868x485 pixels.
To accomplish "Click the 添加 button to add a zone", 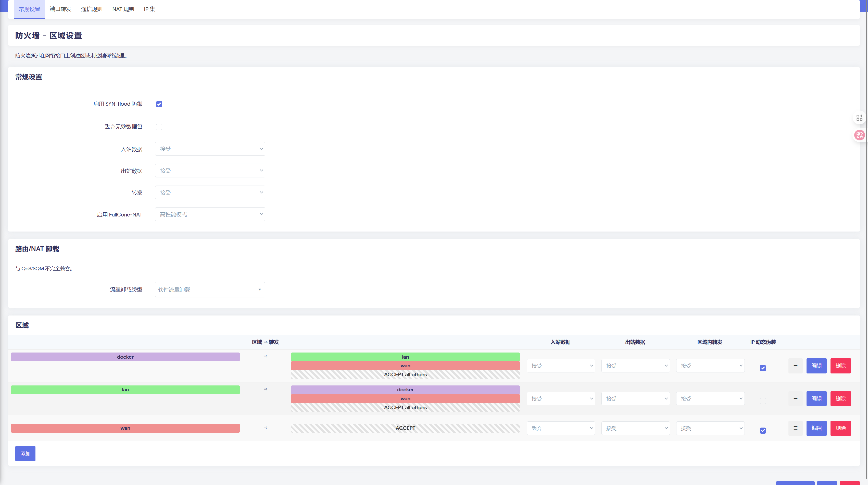I will [x=25, y=454].
